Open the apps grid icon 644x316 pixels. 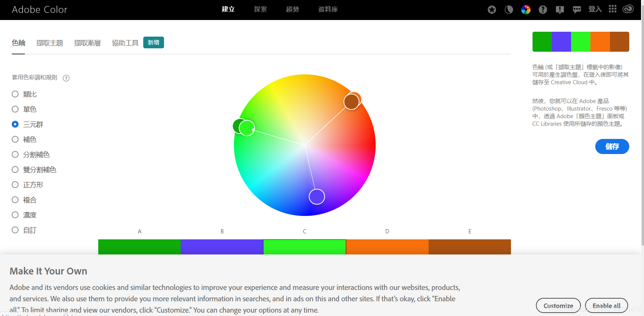pos(613,9)
